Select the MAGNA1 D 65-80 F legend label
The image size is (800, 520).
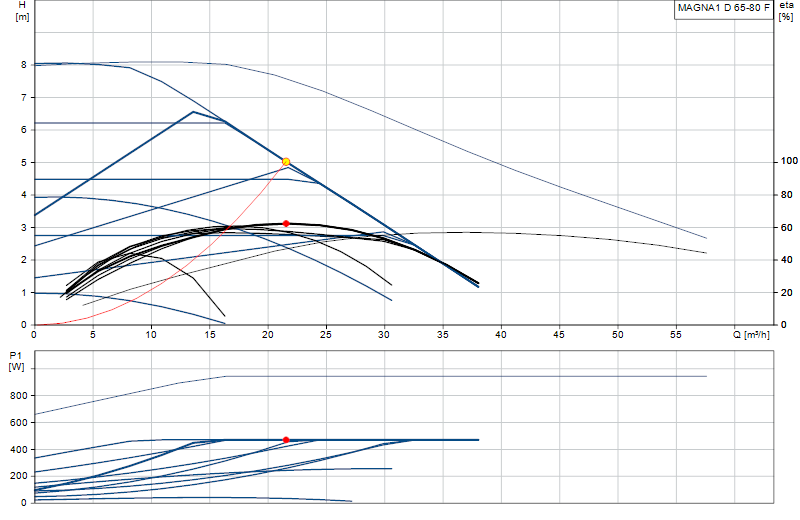(723, 8)
